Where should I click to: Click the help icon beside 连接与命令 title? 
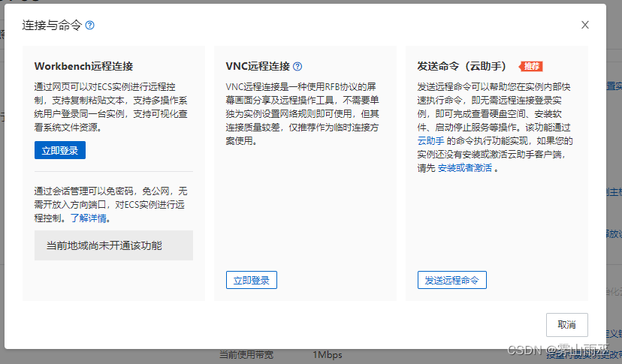[x=90, y=26]
